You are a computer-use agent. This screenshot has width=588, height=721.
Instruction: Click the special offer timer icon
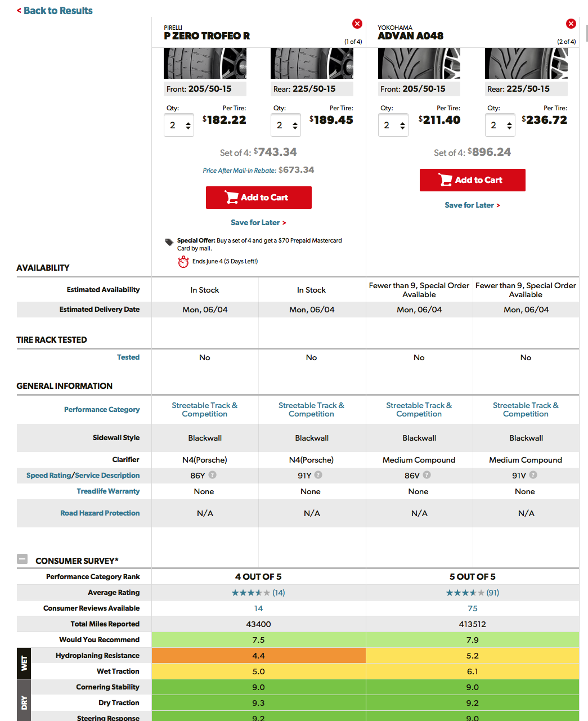click(183, 262)
